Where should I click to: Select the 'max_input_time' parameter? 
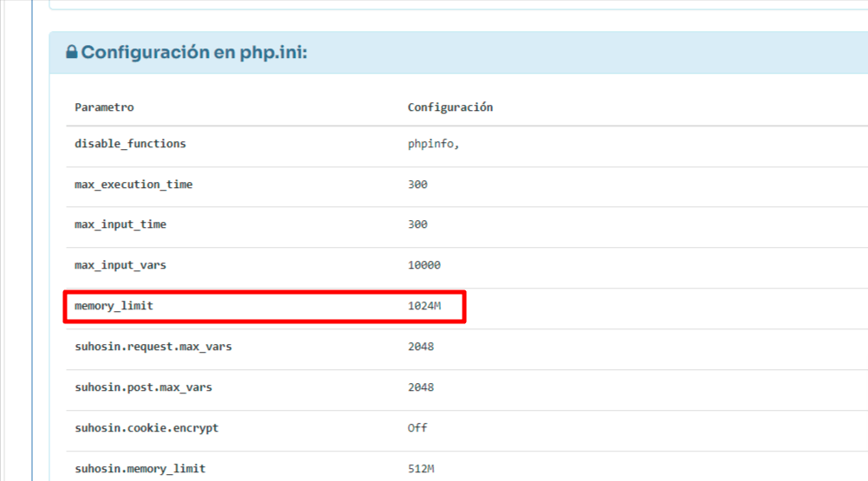click(x=120, y=224)
